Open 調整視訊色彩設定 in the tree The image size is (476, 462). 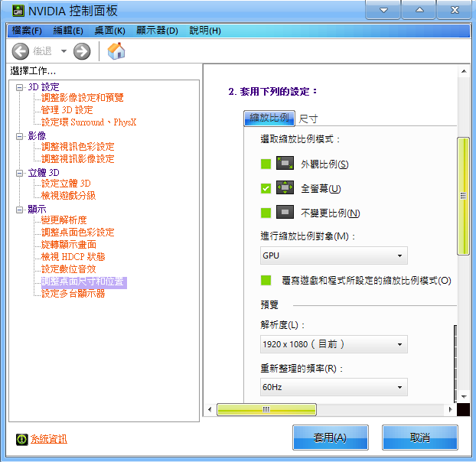tap(78, 147)
